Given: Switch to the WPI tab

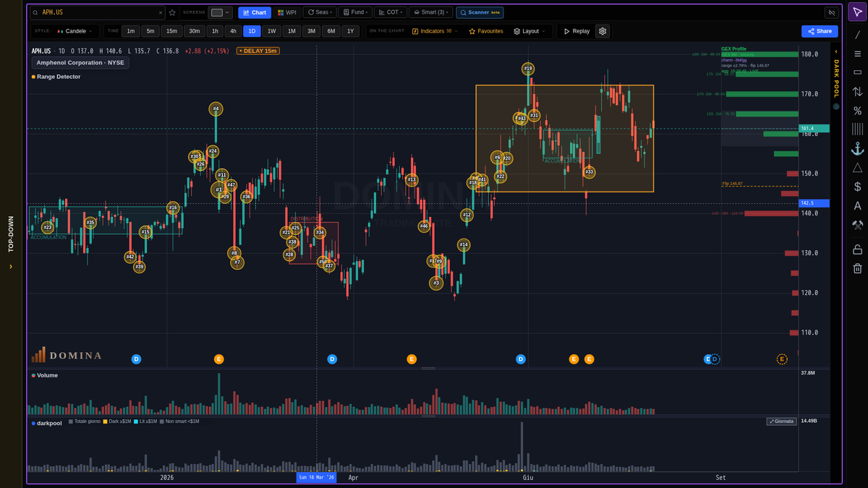Looking at the screenshot, I should [287, 12].
